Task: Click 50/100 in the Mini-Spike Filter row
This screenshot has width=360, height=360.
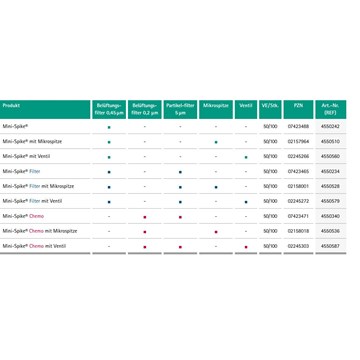Action: [270, 171]
